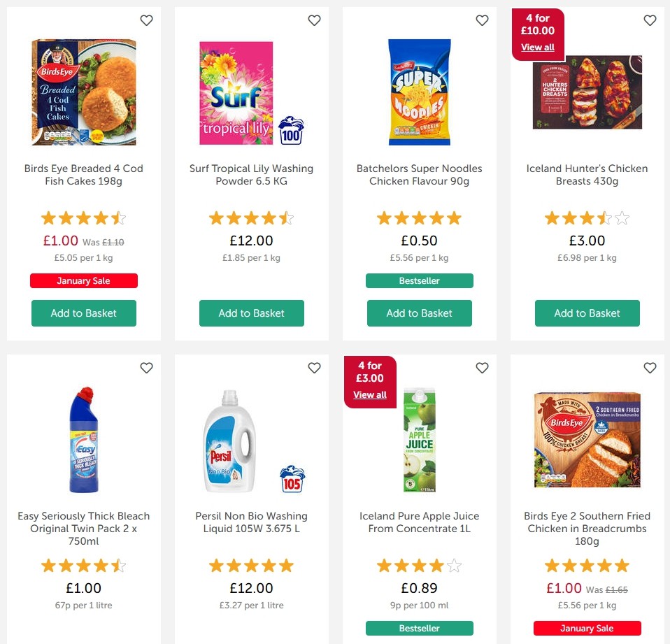
Task: Click the heart on Birds Eye Southern Fried Chicken
Action: (x=650, y=367)
